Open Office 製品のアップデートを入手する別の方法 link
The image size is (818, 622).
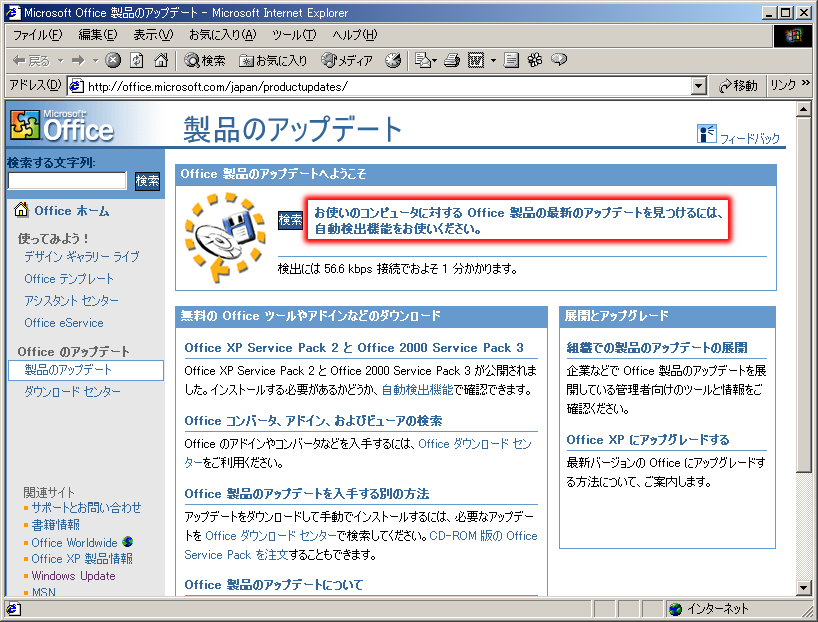(x=307, y=494)
